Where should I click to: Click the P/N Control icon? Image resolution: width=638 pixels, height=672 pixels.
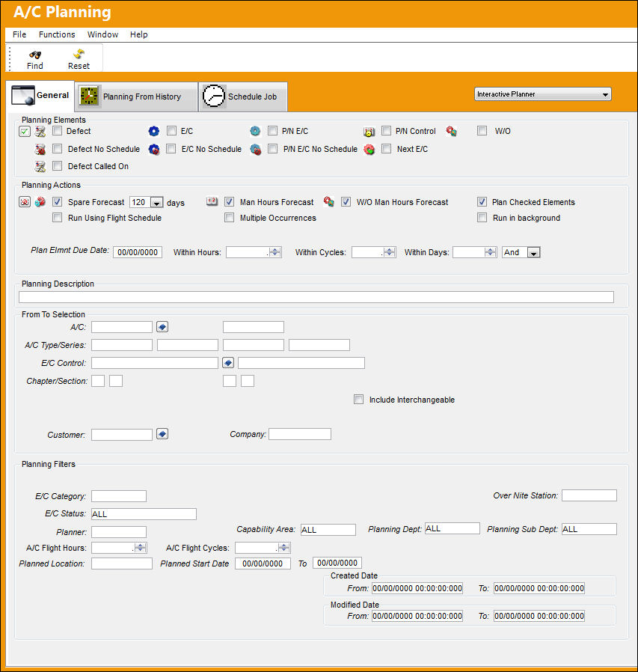click(369, 132)
